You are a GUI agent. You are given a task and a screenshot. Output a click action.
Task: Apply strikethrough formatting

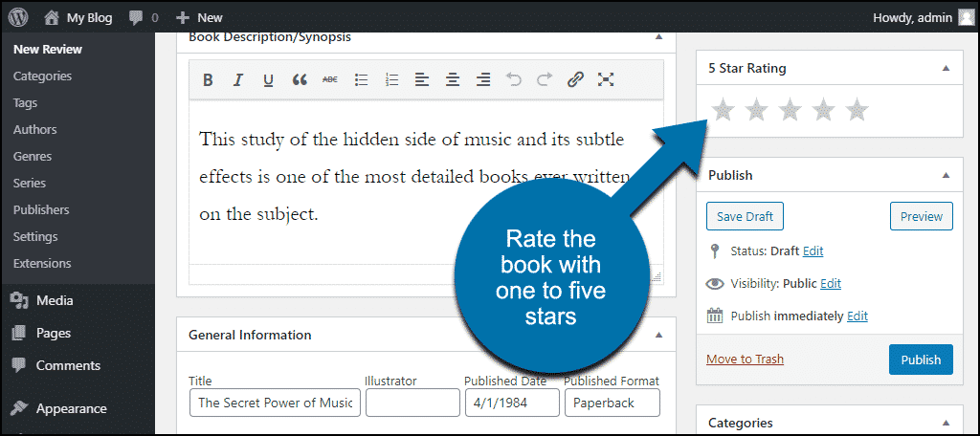(330, 79)
